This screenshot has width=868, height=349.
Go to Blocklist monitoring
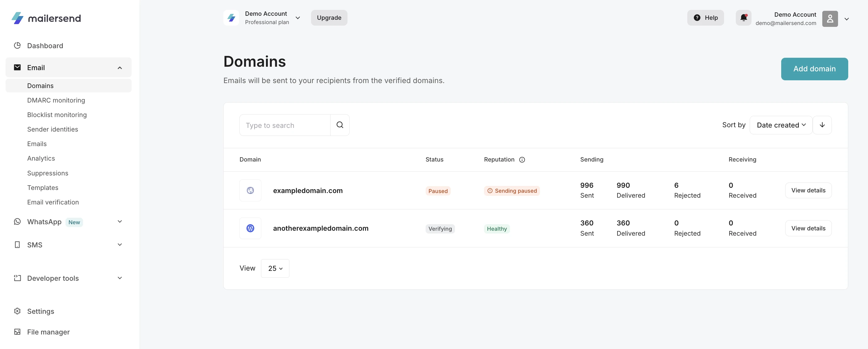[57, 115]
